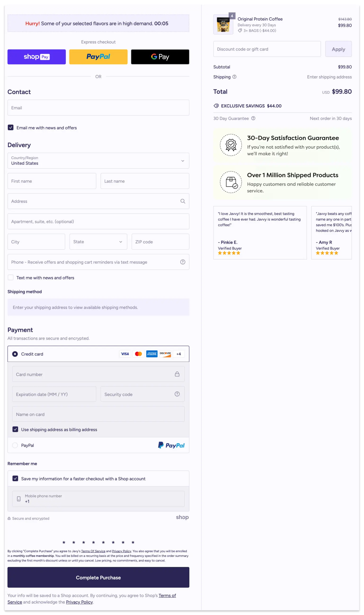The height and width of the screenshot is (615, 364).
Task: Click the Card number field
Action: point(98,374)
